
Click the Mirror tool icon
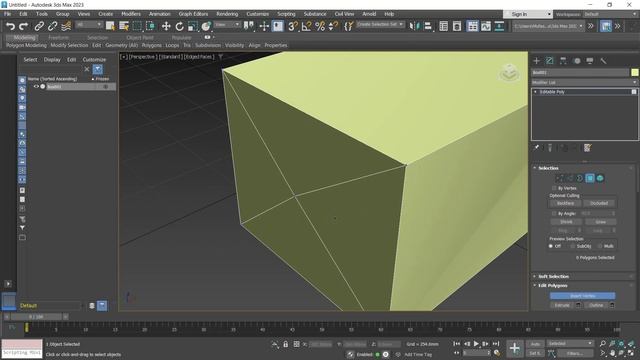(x=414, y=27)
